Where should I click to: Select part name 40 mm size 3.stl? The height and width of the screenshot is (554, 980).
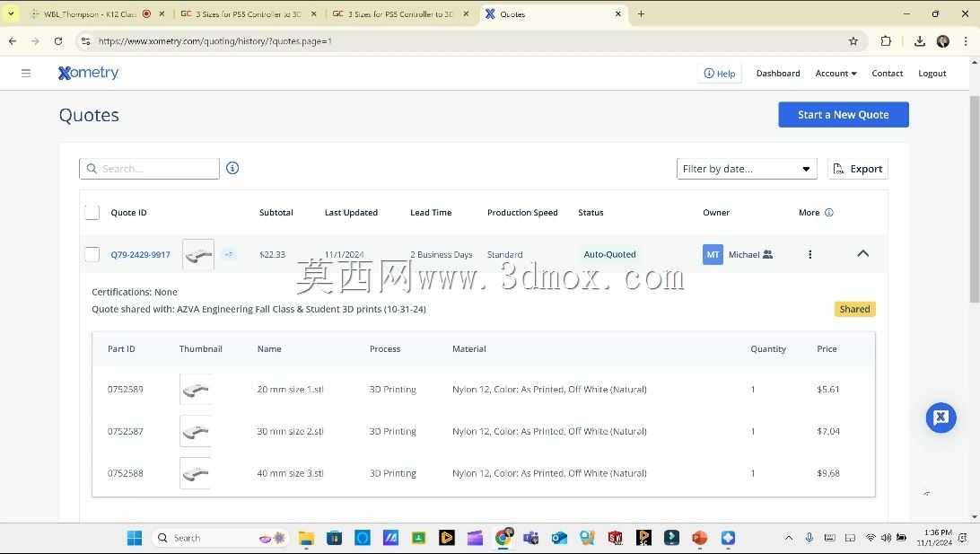tap(290, 473)
